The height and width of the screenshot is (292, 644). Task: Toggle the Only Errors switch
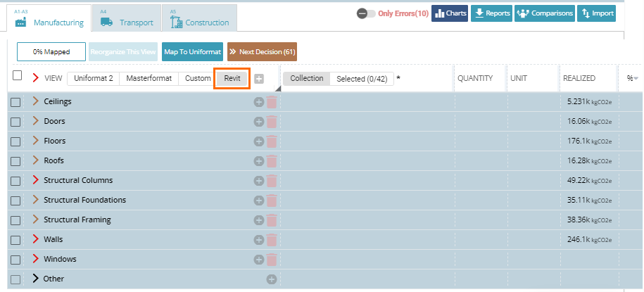click(x=366, y=13)
